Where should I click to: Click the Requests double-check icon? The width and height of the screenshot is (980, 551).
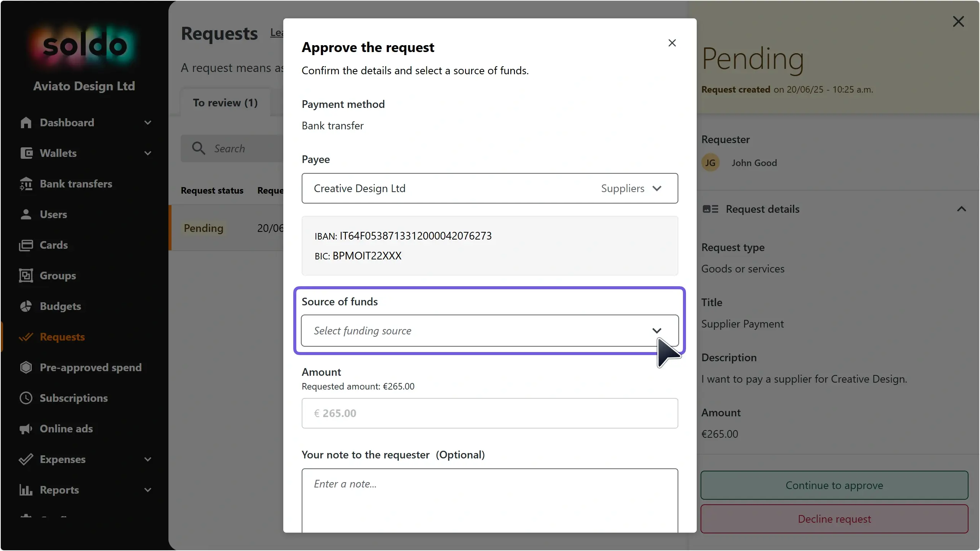point(26,337)
